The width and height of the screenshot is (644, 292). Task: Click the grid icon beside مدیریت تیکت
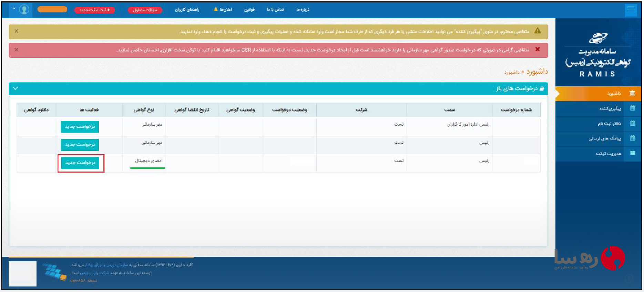point(633,153)
